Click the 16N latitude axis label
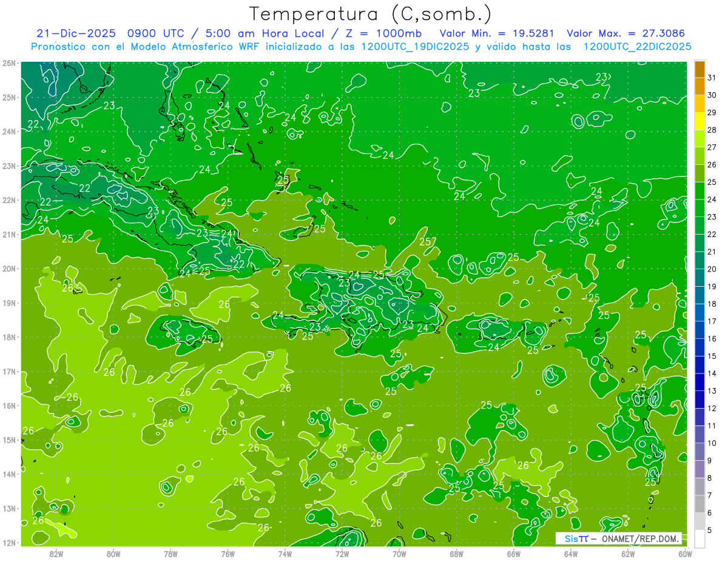The image size is (728, 562). (9, 406)
